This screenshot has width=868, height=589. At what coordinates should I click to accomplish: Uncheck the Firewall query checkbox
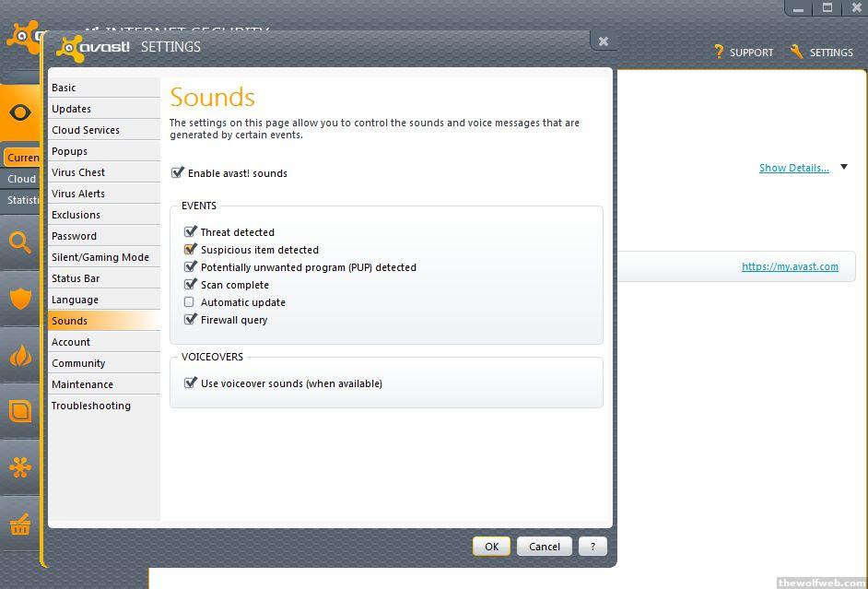coord(190,320)
